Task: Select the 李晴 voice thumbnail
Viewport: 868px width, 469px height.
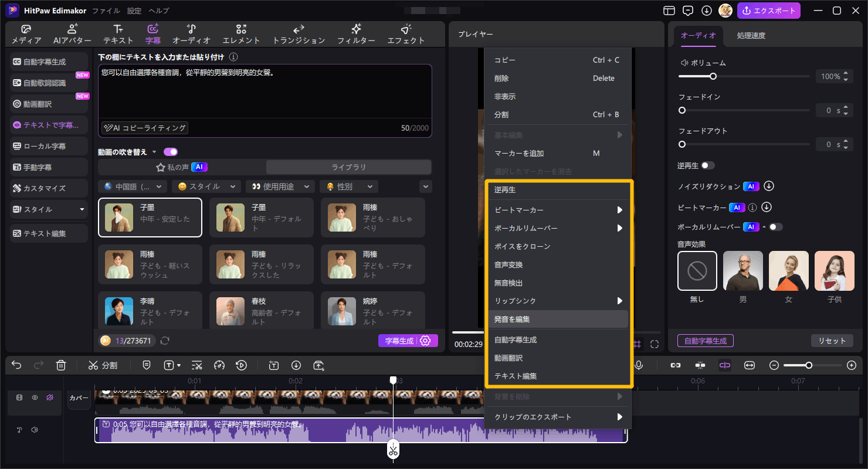Action: [150, 311]
